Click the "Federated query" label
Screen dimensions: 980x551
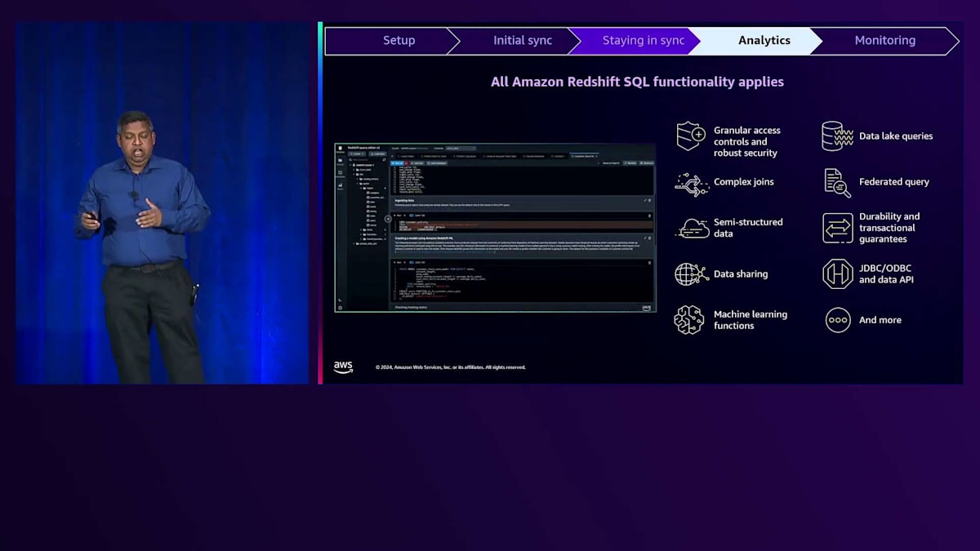coord(893,182)
